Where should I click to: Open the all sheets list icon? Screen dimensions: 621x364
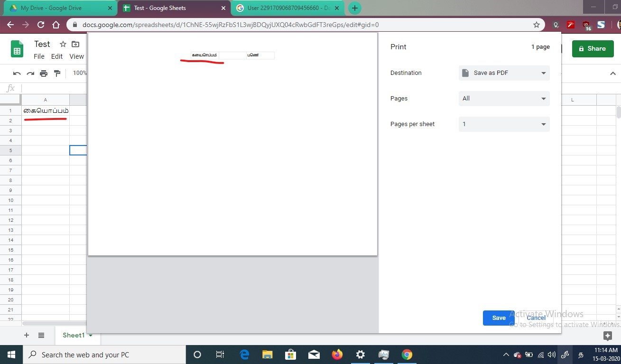tap(41, 335)
